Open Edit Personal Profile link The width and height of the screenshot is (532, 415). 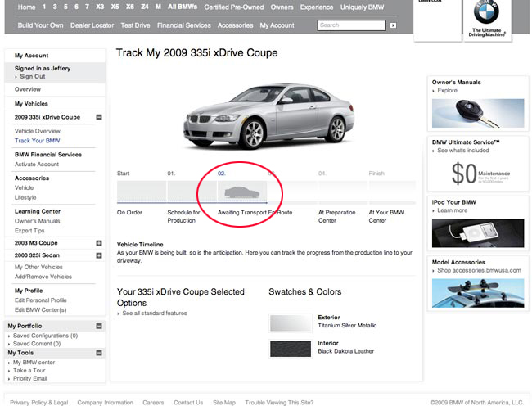(x=41, y=300)
